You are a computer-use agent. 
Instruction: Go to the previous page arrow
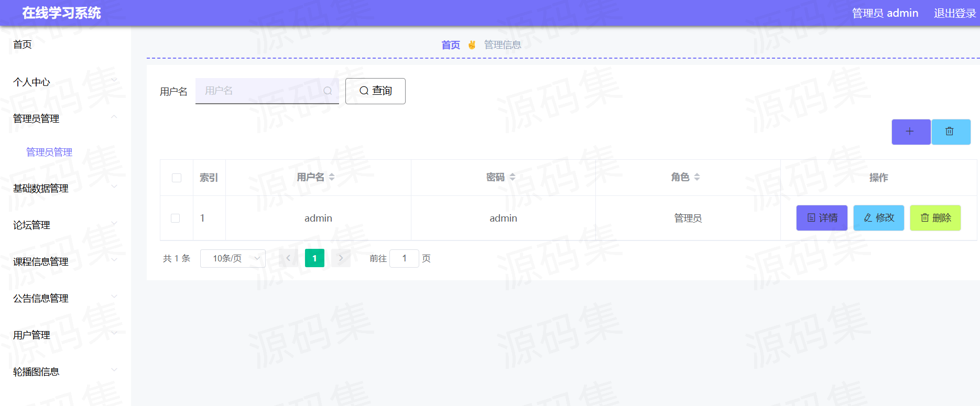click(288, 258)
